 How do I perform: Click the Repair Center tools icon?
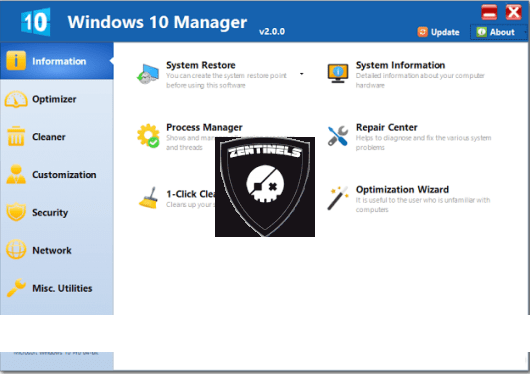coord(338,136)
